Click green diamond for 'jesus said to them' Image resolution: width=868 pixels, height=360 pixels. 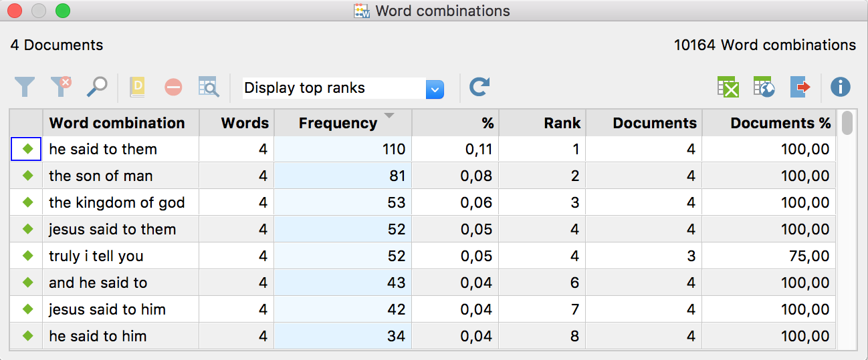coord(27,229)
